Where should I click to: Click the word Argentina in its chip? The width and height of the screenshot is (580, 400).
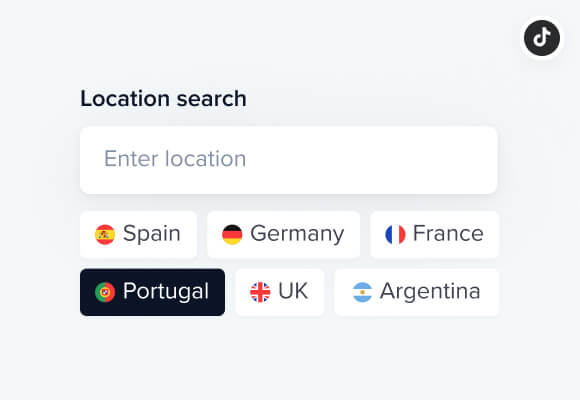pyautogui.click(x=430, y=292)
